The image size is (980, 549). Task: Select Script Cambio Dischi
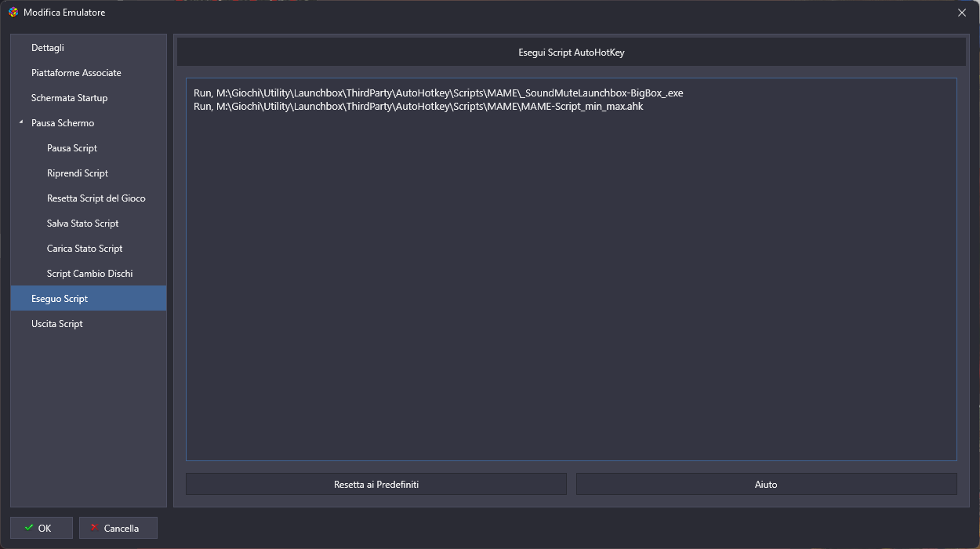(x=88, y=274)
